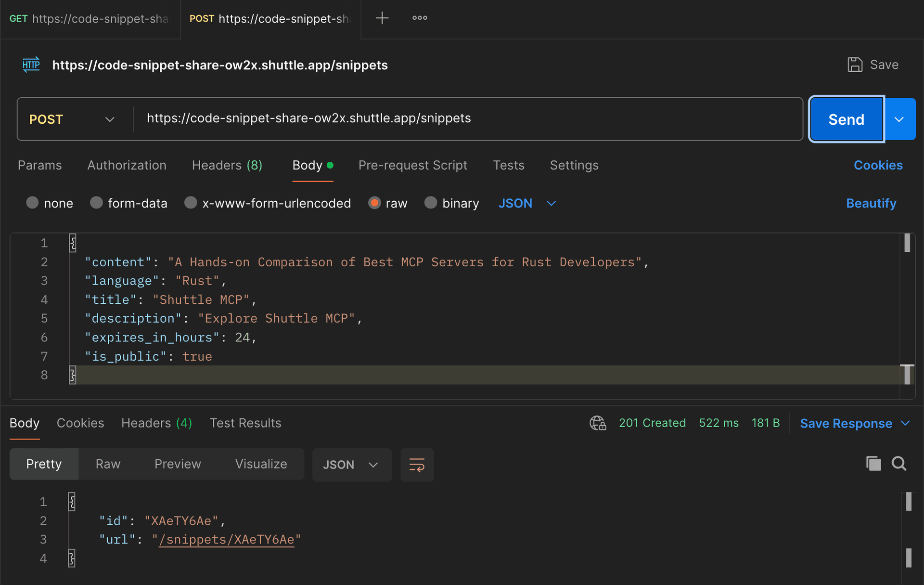Image resolution: width=924 pixels, height=585 pixels.
Task: View response in Preview mode
Action: [x=178, y=464]
